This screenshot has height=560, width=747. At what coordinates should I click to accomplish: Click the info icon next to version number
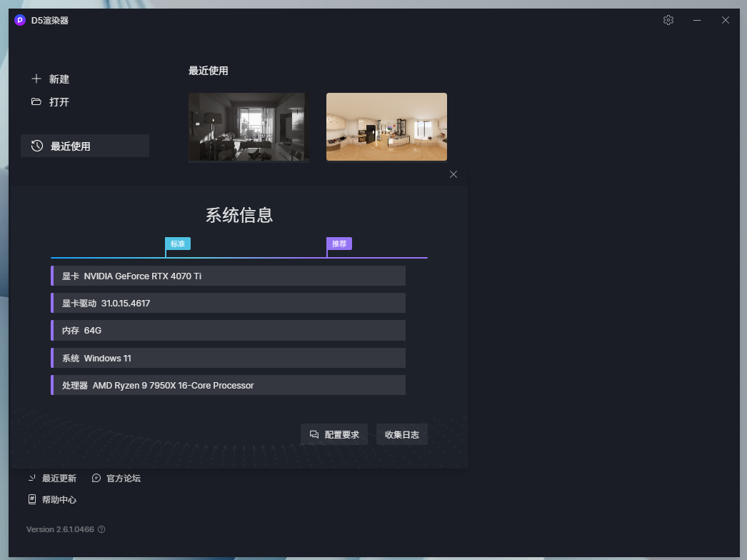[x=101, y=529]
